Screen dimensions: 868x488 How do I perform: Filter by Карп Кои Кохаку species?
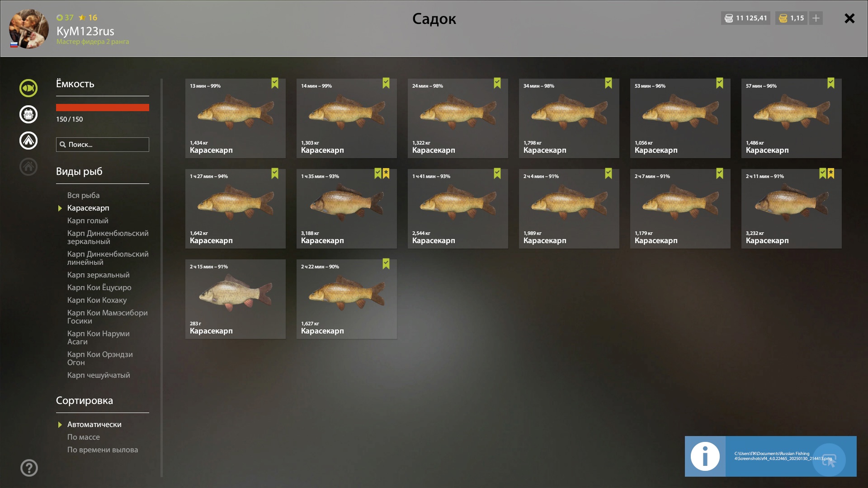(x=97, y=300)
